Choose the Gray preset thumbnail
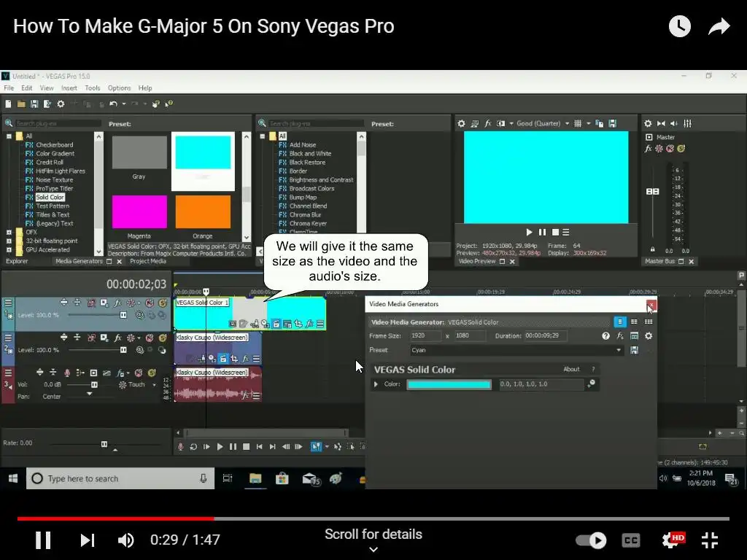Viewport: 747px width, 560px height. (x=139, y=152)
